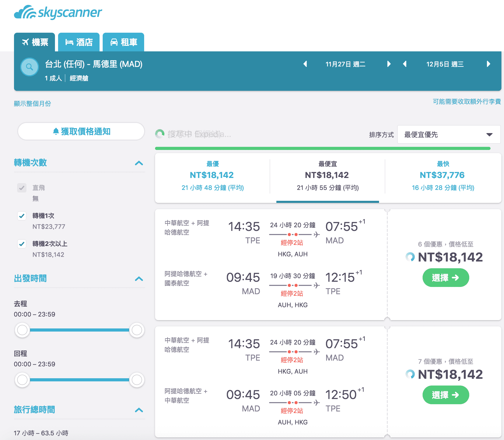This screenshot has height=440, width=504.
Task: Collapse the 旅行總時間 section chevron
Action: pyautogui.click(x=139, y=410)
